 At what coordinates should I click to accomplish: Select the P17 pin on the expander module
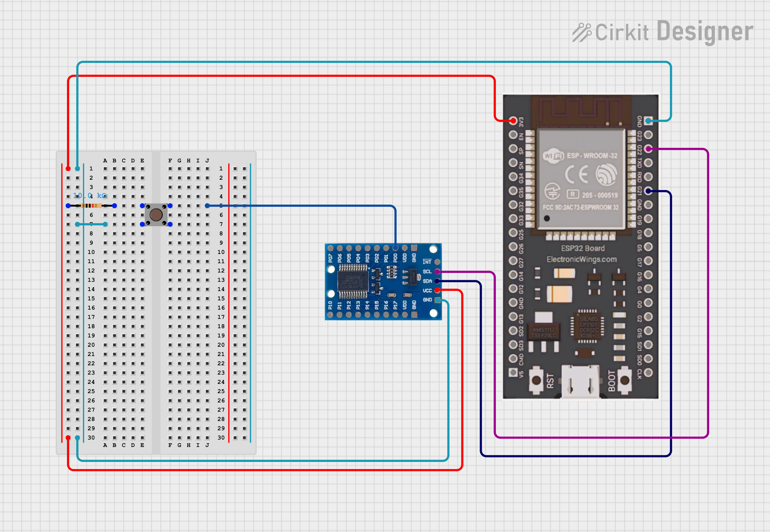[395, 315]
